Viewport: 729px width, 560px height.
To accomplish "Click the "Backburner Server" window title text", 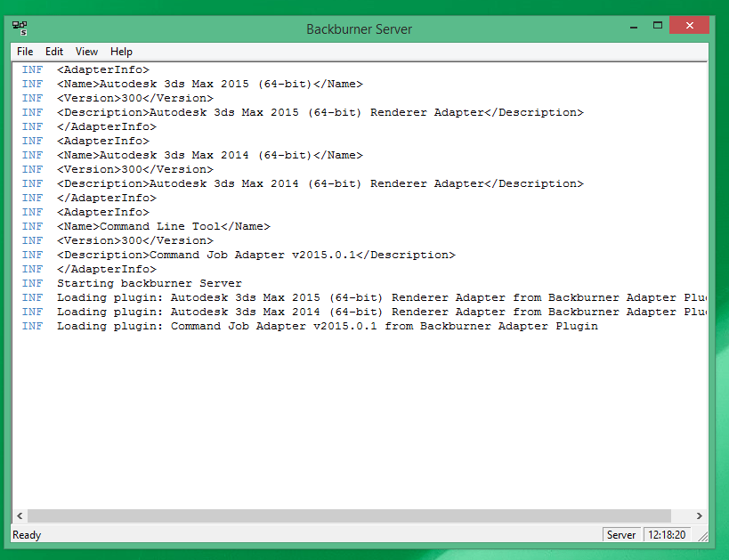I will coord(359,28).
